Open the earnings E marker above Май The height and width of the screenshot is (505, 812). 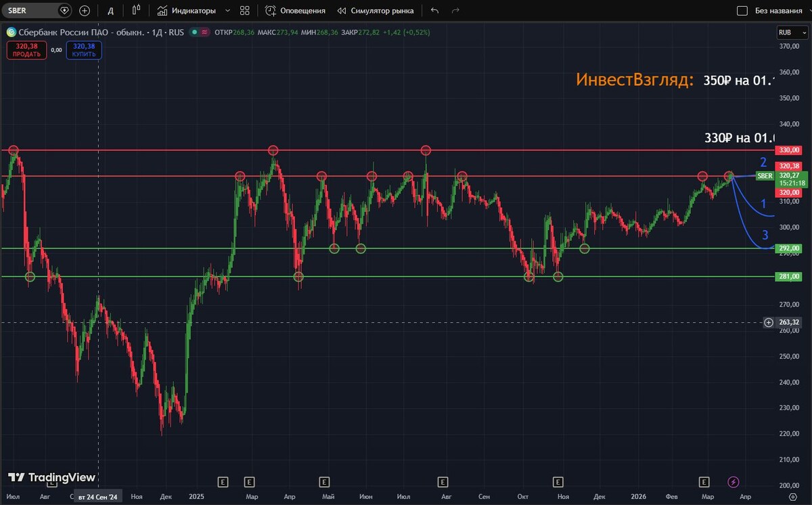(324, 482)
